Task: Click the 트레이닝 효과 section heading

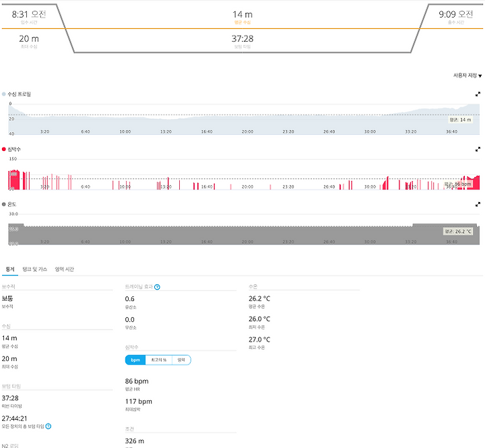Action: [x=139, y=287]
